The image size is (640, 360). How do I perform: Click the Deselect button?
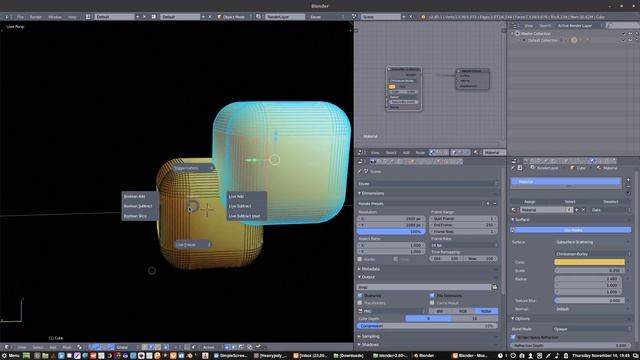tap(611, 202)
